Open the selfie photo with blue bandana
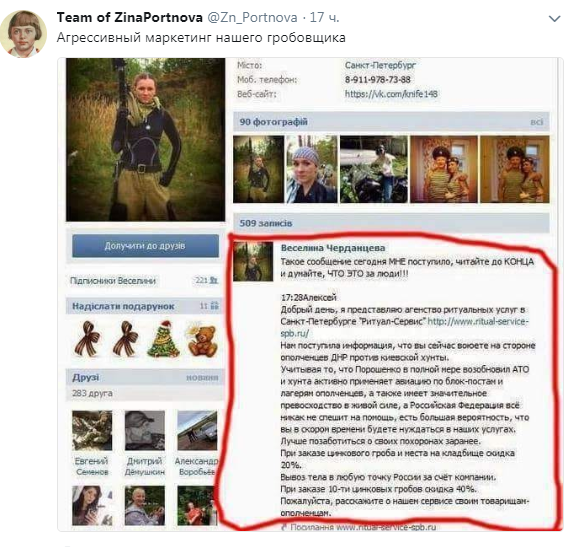 click(312, 169)
